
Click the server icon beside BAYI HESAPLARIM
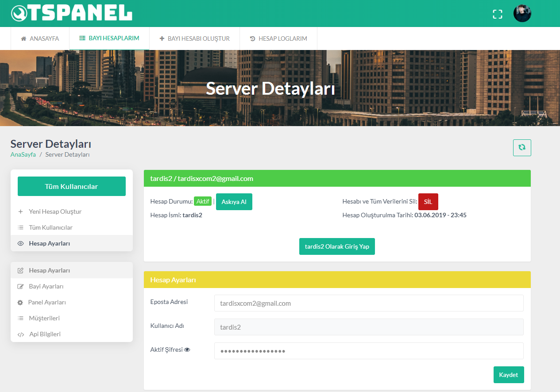pos(82,38)
